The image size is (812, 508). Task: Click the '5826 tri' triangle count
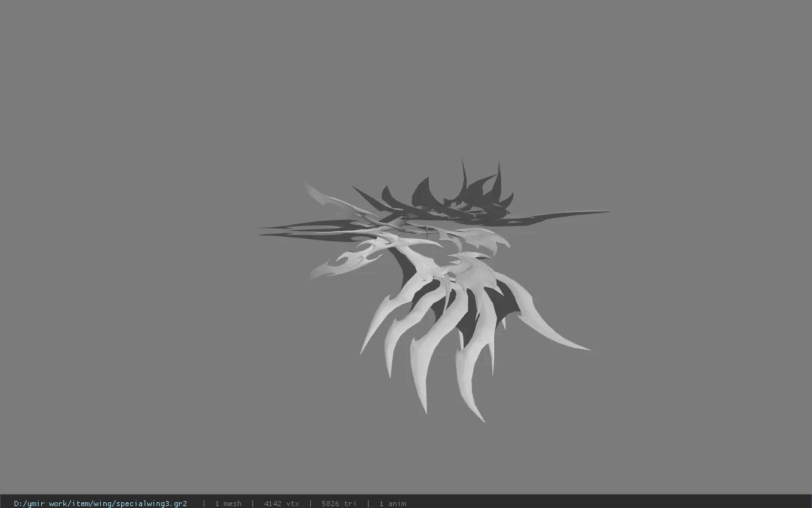click(x=339, y=504)
